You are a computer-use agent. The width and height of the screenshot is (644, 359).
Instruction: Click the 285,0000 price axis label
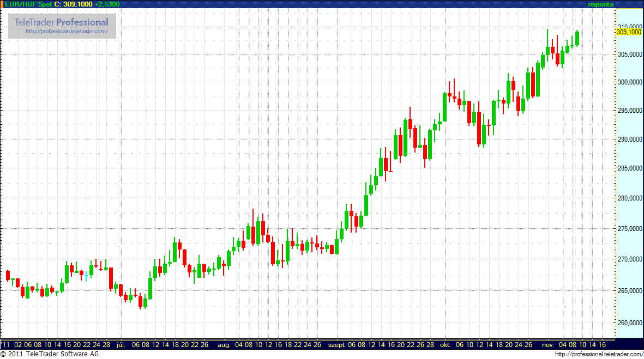click(630, 168)
